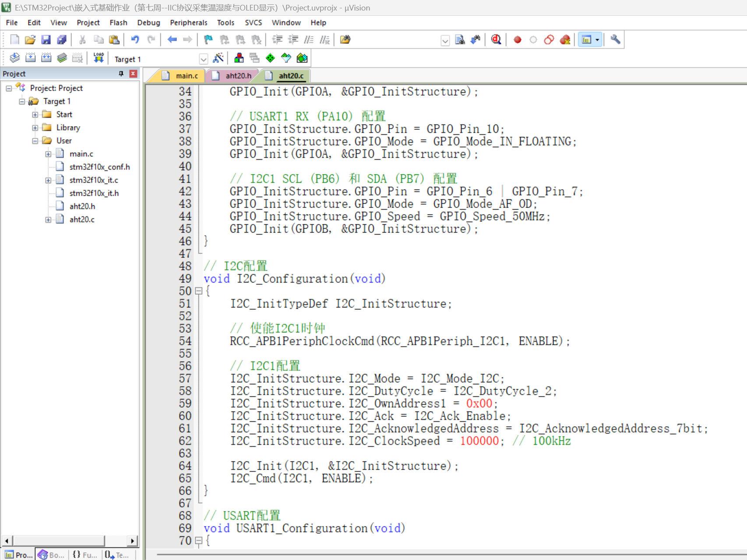Open the File menu
This screenshot has height=560, width=747.
tap(12, 22)
